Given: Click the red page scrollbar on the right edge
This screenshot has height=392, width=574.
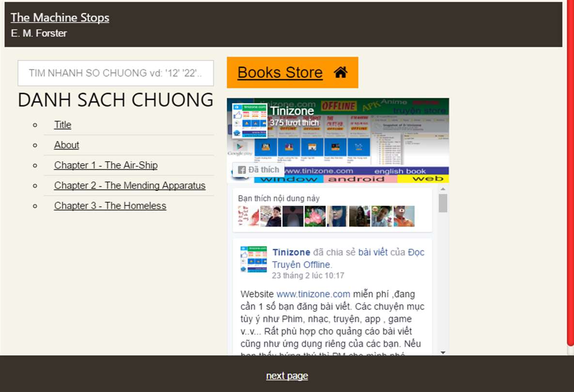Looking at the screenshot, I should click(570, 172).
